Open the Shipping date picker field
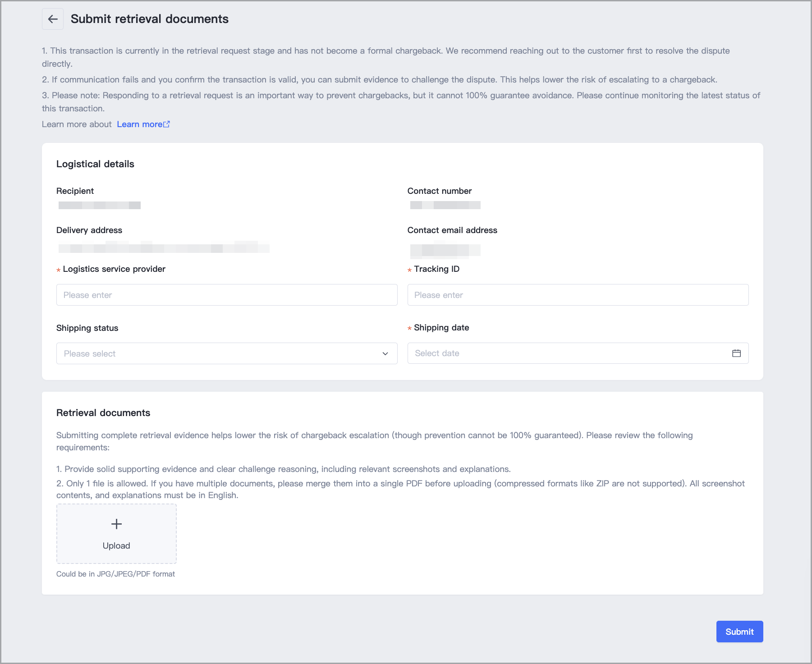This screenshot has height=664, width=812. 578,353
